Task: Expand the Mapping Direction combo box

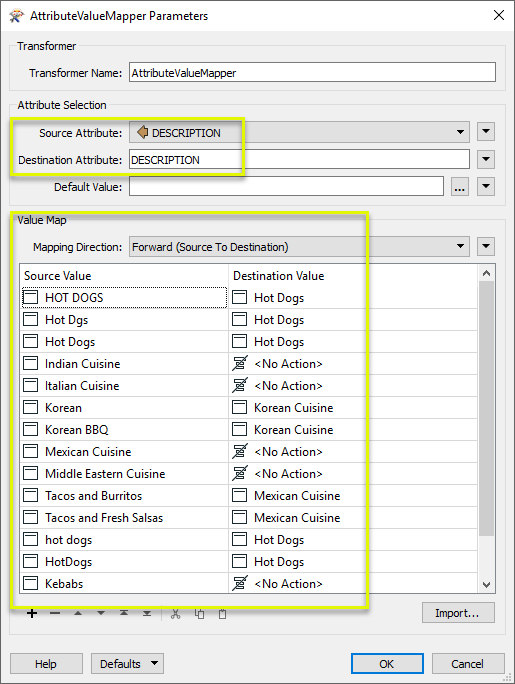Action: (x=460, y=246)
